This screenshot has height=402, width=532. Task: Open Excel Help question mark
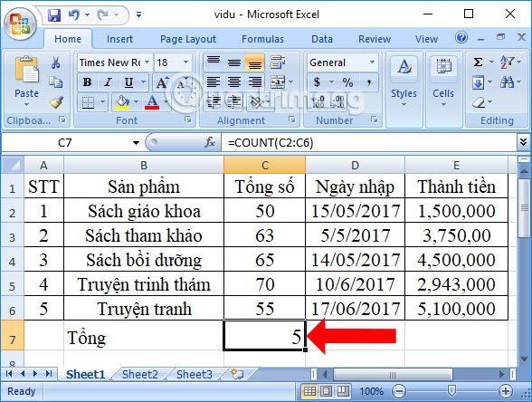(461, 37)
